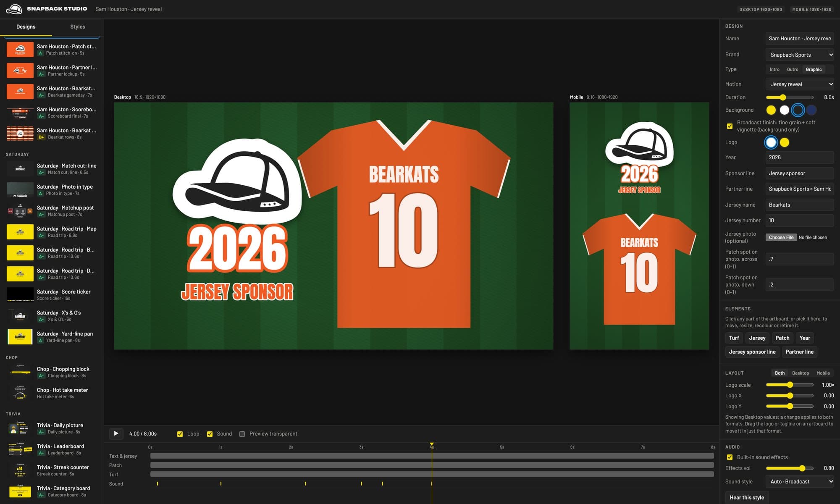Image resolution: width=840 pixels, height=504 pixels.
Task: Switch to the Styles tab
Action: pos(78,26)
